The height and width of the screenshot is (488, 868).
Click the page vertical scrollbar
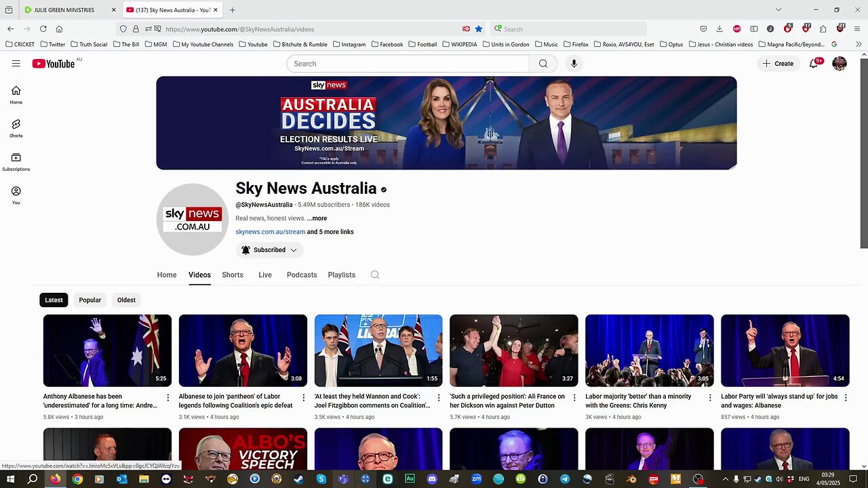tap(864, 154)
